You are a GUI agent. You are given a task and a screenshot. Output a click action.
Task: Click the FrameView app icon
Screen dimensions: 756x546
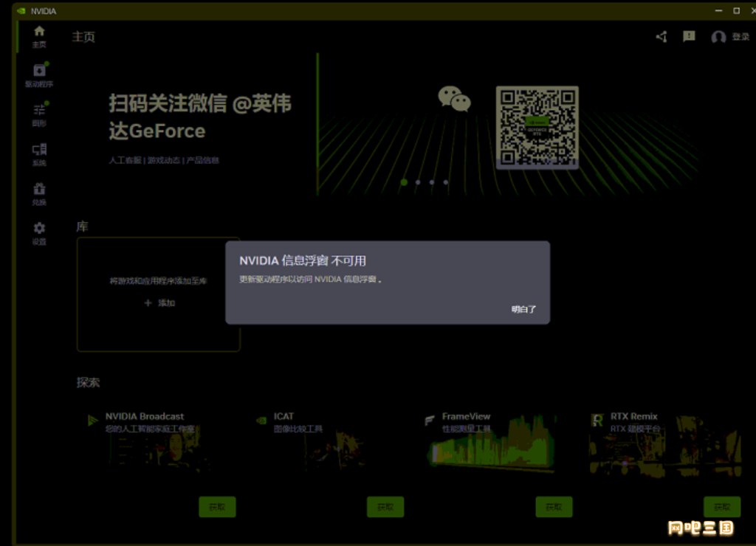coord(429,421)
